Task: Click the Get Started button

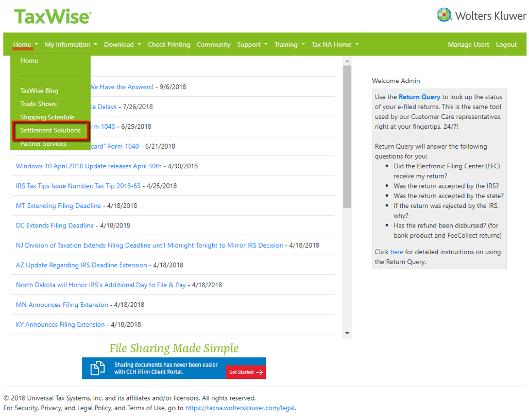Action: [245, 372]
